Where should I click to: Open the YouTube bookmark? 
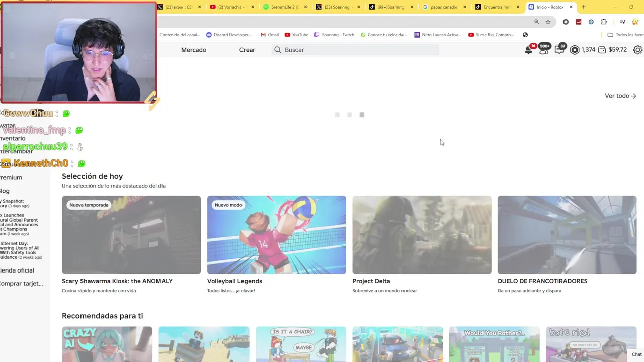coord(296,35)
